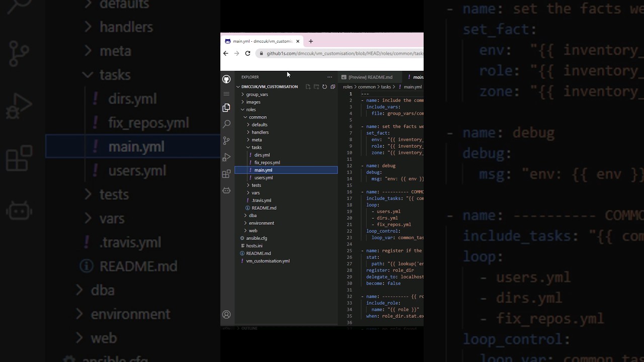Click '- users.yml' on editor line 19
644x362 pixels.
[386, 211]
